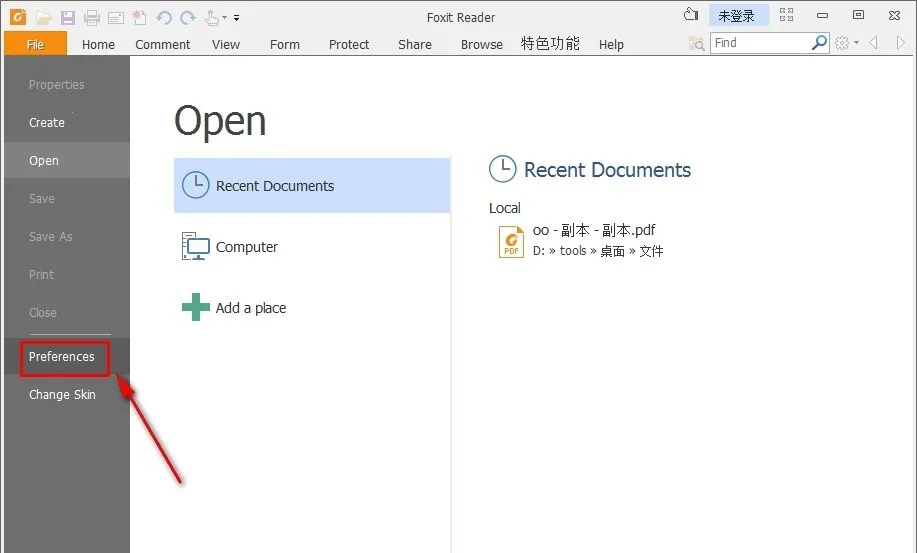Screen dimensions: 917x553
Task: Click the previous result left arrow
Action: pyautogui.click(x=874, y=43)
